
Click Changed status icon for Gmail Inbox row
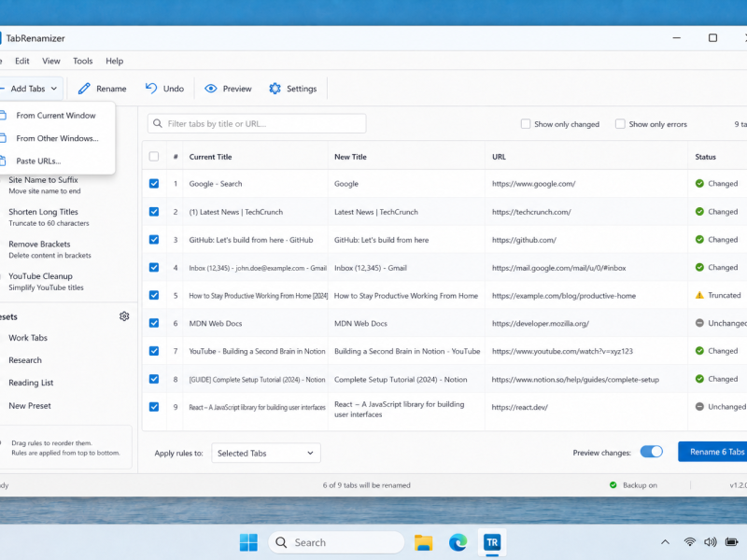(x=699, y=267)
